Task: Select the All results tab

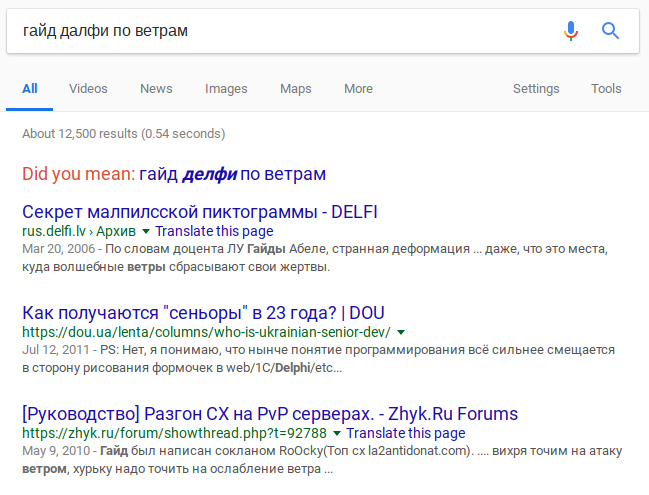Action: [30, 89]
